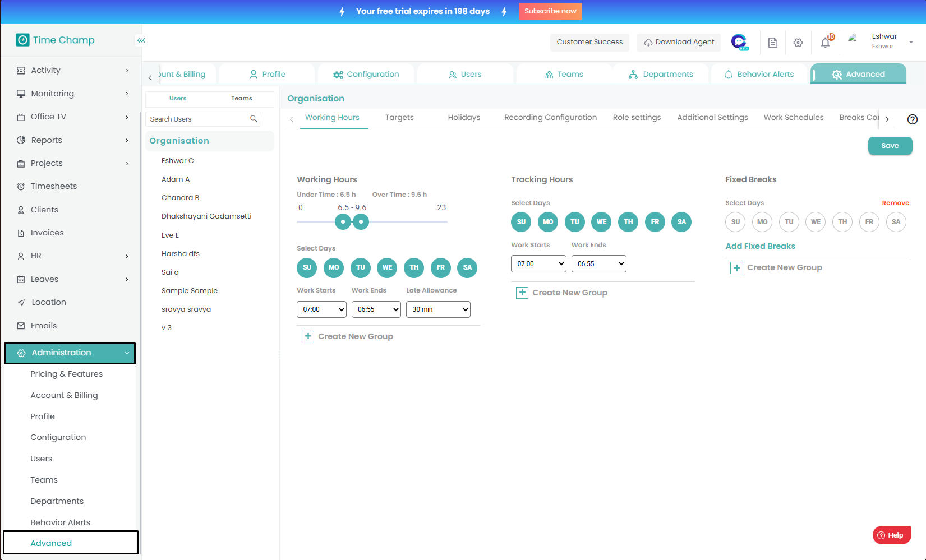Viewport: 926px width, 560px height.
Task: Open the notifications bell icon
Action: [825, 43]
